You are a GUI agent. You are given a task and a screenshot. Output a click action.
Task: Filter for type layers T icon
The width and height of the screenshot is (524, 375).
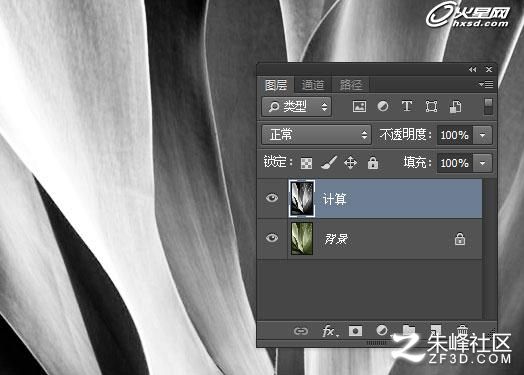pos(407,107)
